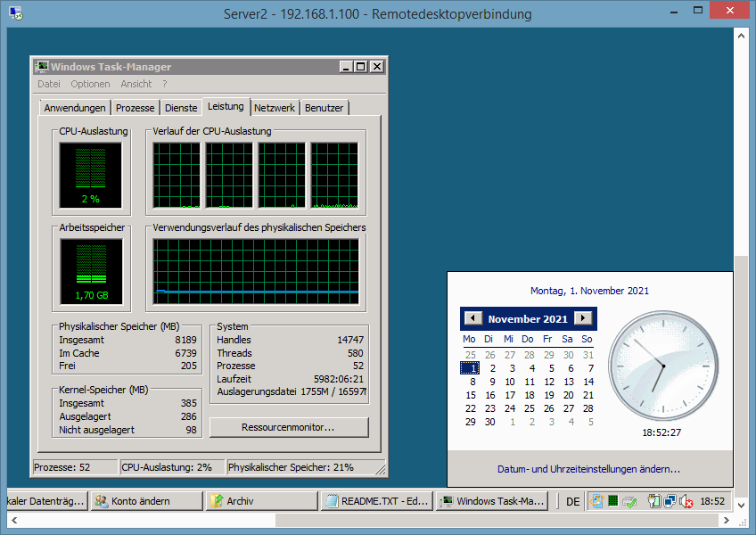Maximize the Windows Task-Manager window
Screen dimensions: 756x535
point(361,67)
